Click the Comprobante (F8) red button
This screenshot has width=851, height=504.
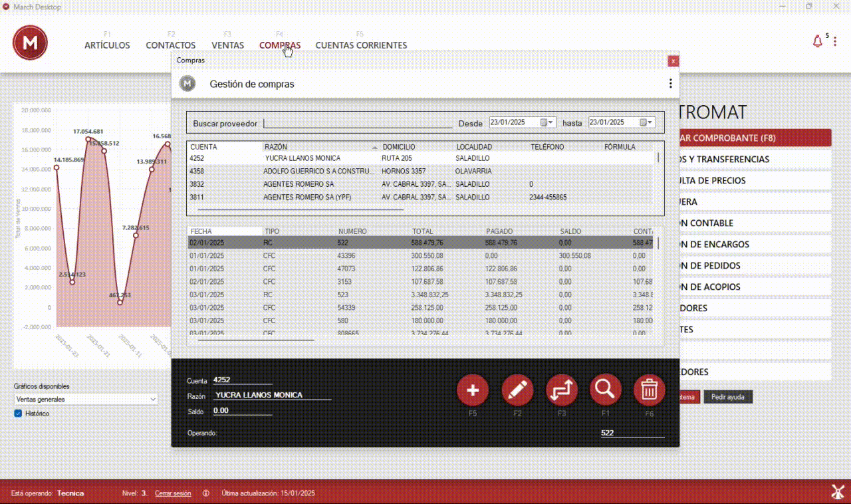755,138
